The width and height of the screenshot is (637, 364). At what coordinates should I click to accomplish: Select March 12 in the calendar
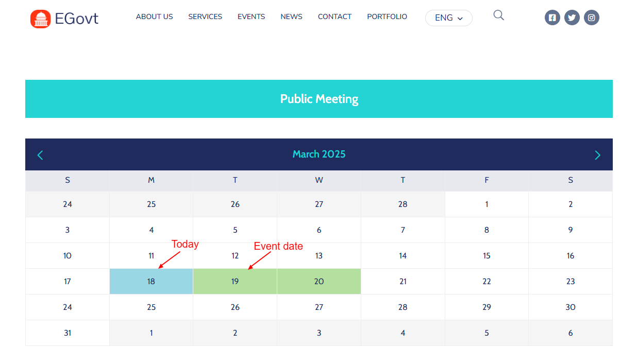(x=235, y=255)
